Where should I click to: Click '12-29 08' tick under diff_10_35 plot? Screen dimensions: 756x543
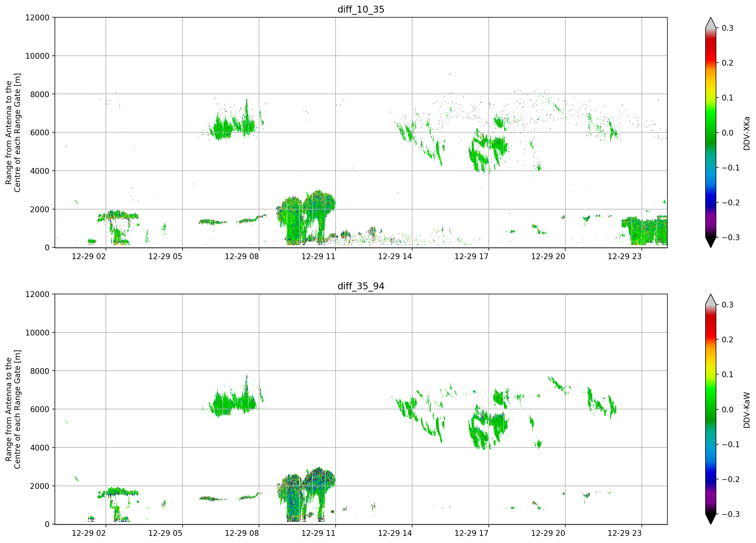point(242,256)
